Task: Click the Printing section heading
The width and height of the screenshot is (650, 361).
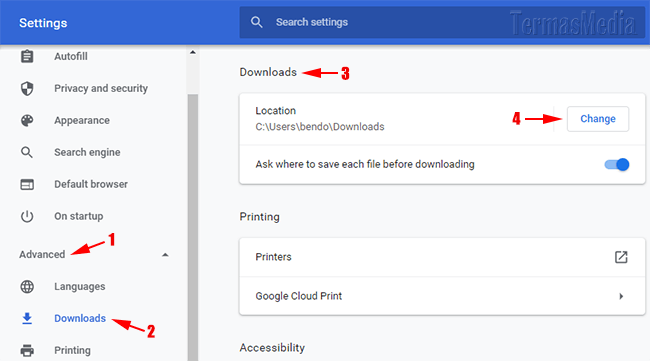Action: click(x=260, y=217)
